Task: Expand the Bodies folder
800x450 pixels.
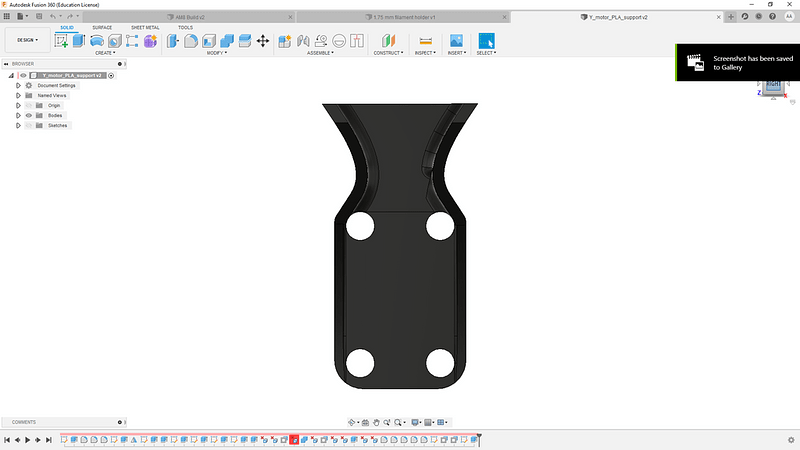Action: 18,115
